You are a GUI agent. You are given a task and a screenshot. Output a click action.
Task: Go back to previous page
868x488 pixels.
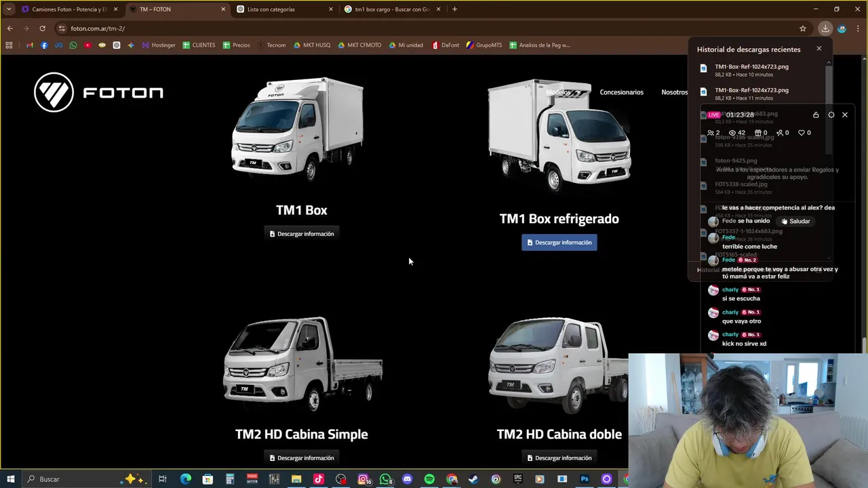(x=9, y=28)
